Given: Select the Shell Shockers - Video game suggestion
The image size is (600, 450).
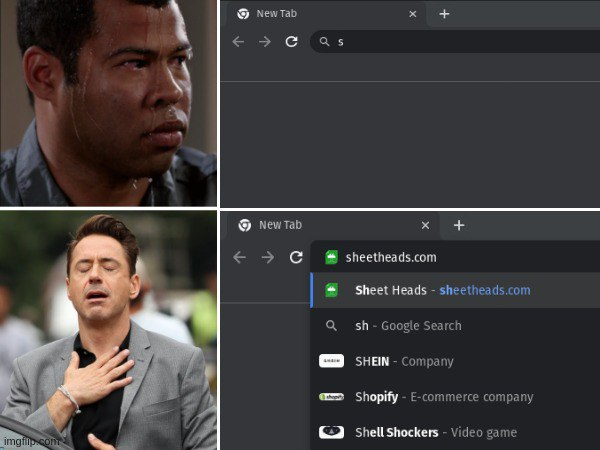Looking at the screenshot, I should 455,432.
